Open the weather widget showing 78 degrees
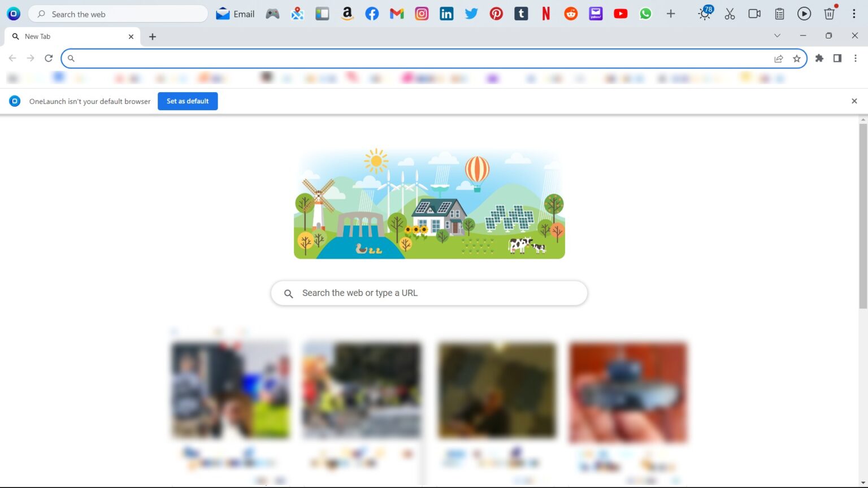 pos(704,14)
